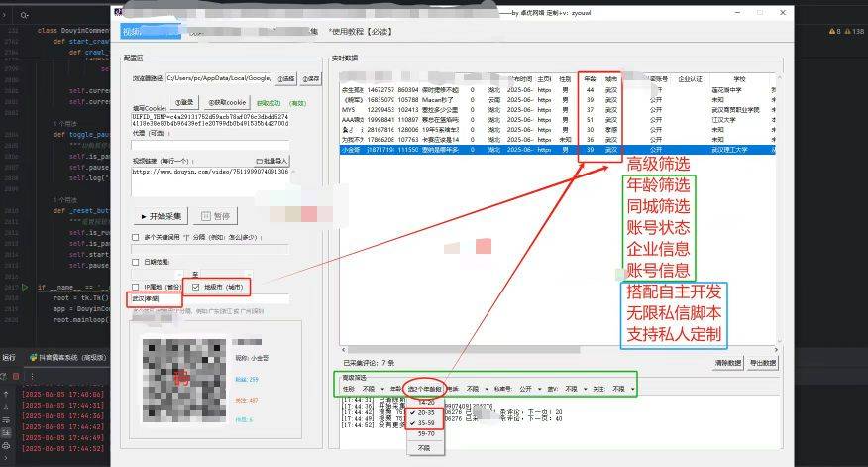The height and width of the screenshot is (467, 868).
Task: Choose the 50-70 age range menu entry
Action: 426,433
